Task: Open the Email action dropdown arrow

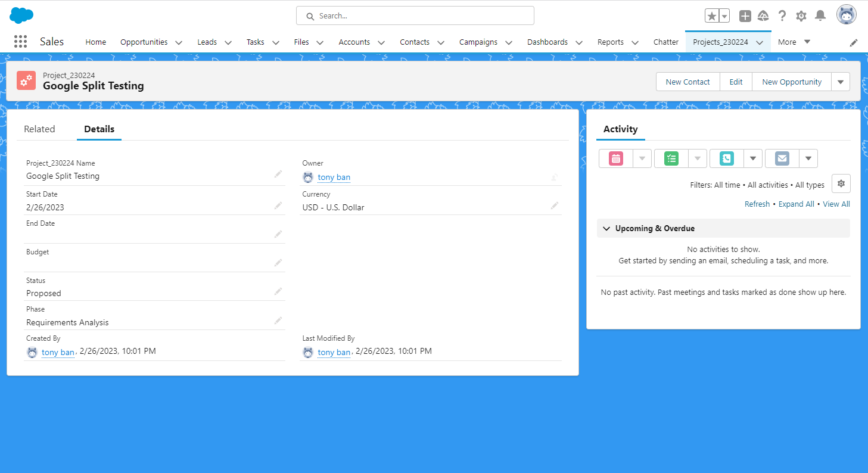Action: click(x=808, y=158)
